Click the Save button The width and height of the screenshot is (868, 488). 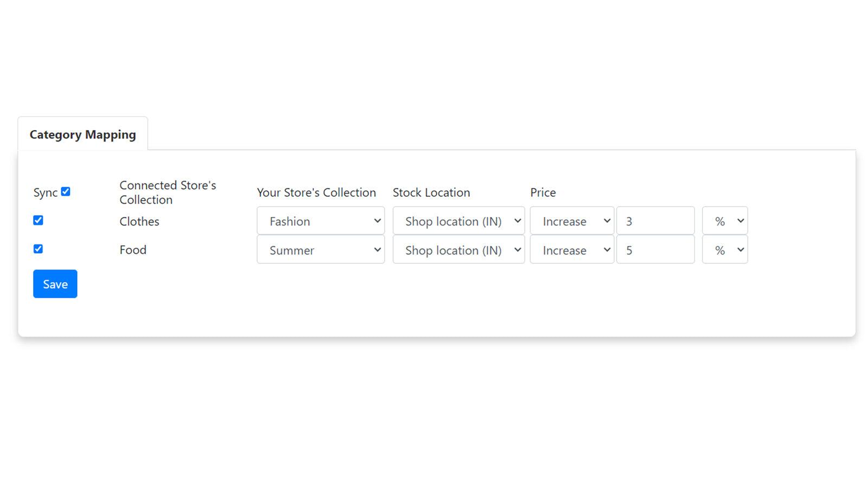click(55, 284)
